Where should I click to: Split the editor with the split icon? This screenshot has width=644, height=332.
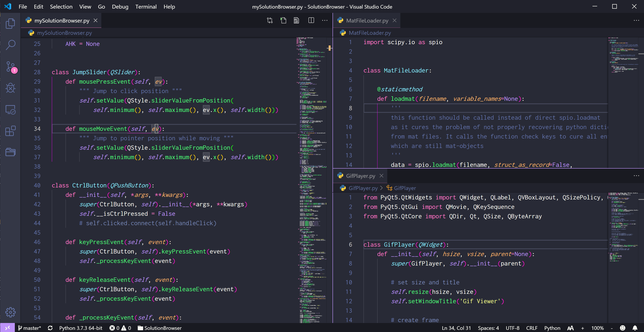[311, 21]
